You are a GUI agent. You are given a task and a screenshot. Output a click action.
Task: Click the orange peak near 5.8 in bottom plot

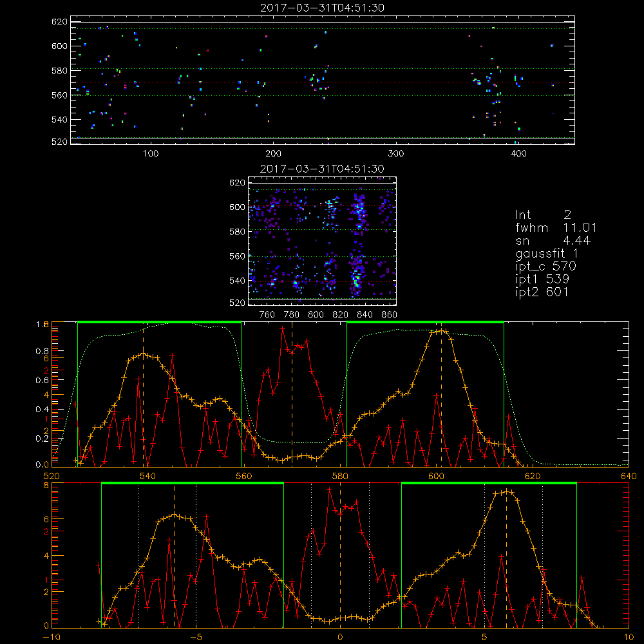tap(507, 491)
